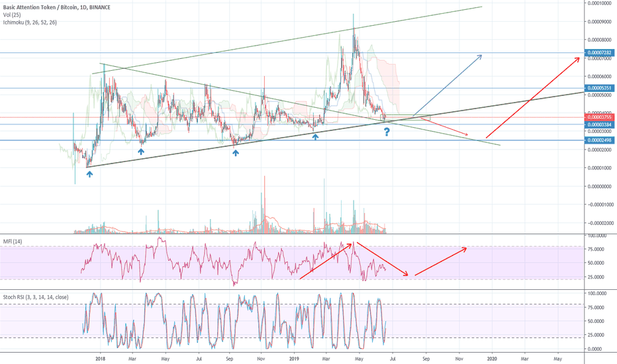Click 0.00010000 on the price axis
This screenshot has height=364, width=617.
coord(600,3)
